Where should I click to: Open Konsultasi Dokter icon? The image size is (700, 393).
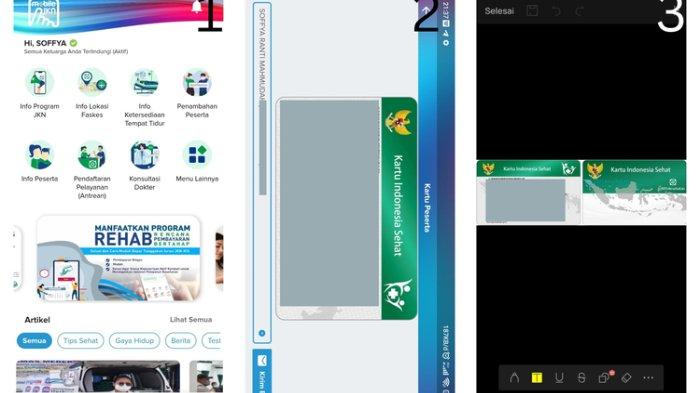145,155
